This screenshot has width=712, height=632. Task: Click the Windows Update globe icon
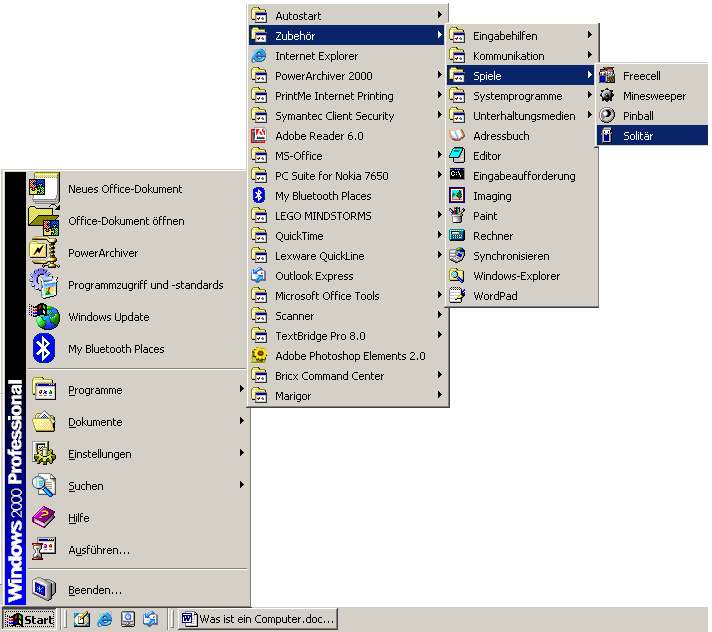(x=44, y=316)
